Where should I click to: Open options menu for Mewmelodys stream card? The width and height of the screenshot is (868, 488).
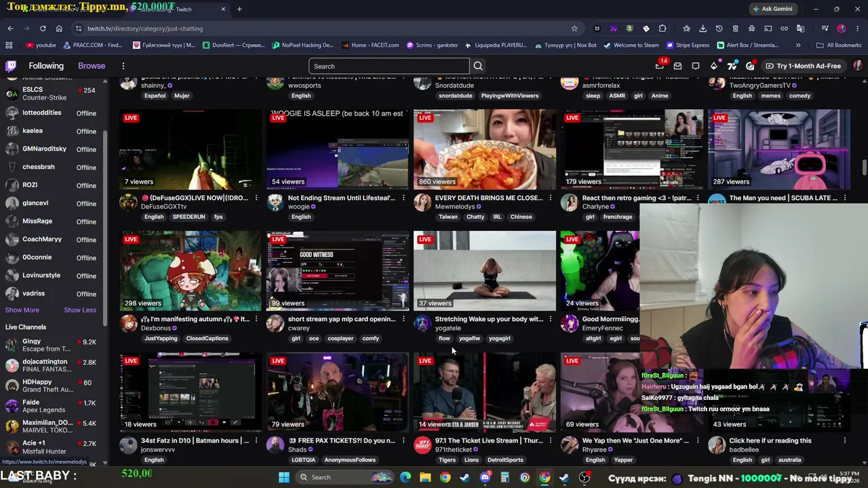coord(550,198)
